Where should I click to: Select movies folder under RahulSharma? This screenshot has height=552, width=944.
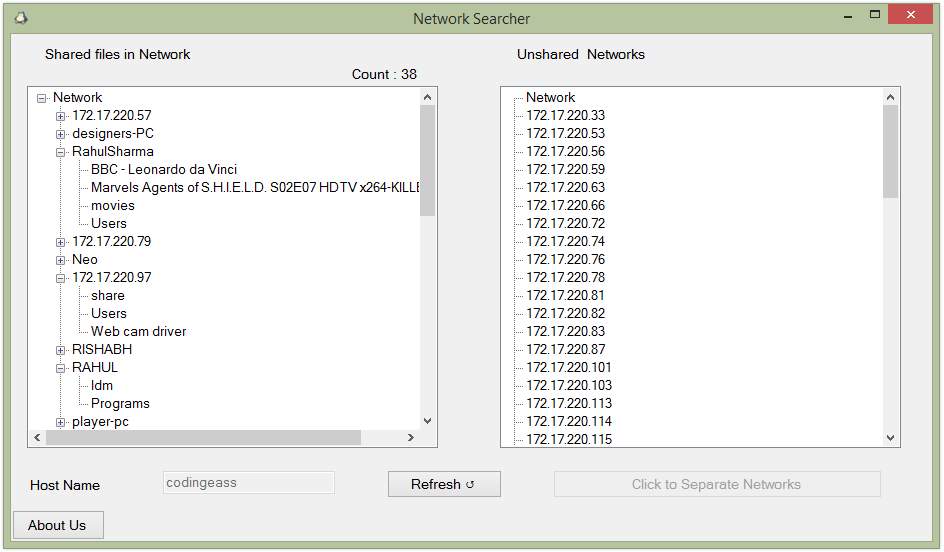pyautogui.click(x=113, y=206)
